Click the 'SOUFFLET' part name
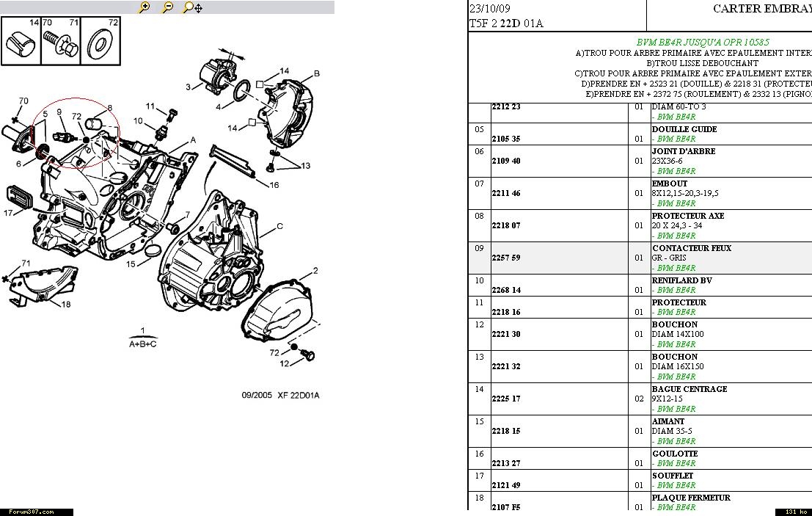Image resolution: width=812 pixels, height=516 pixels. tap(672, 476)
